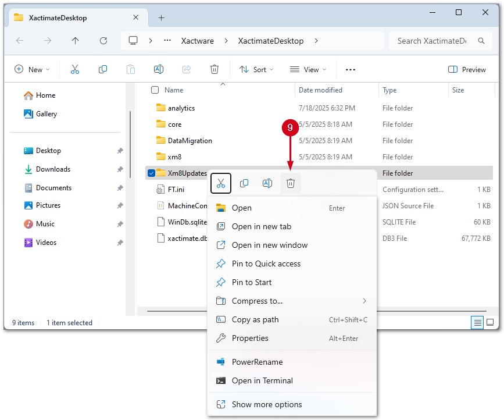Click the Rename icon in the context menu
Screen dimensions: 504x420
click(267, 183)
